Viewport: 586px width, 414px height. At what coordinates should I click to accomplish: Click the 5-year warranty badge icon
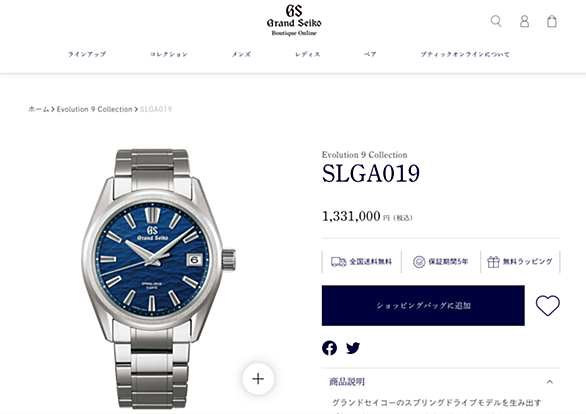[419, 262]
